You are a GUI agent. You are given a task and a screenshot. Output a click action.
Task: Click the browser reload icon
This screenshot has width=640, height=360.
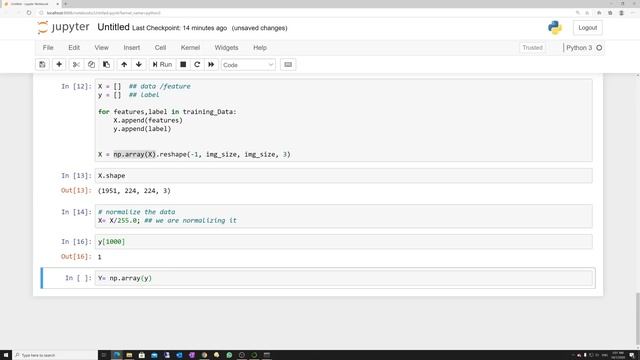(x=29, y=13)
